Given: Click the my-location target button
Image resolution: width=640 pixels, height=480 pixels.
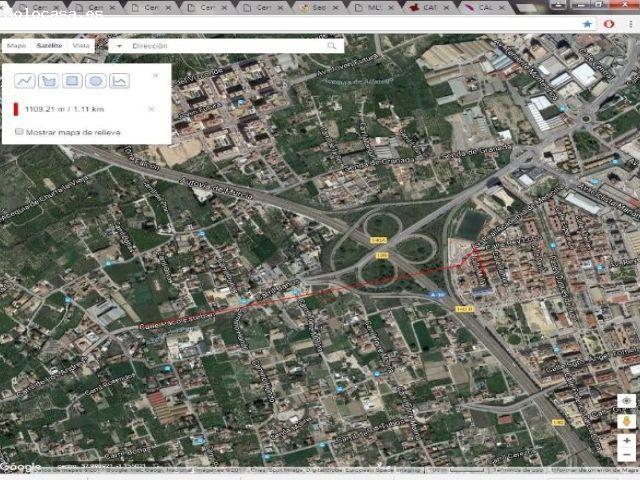Looking at the screenshot, I should (626, 401).
